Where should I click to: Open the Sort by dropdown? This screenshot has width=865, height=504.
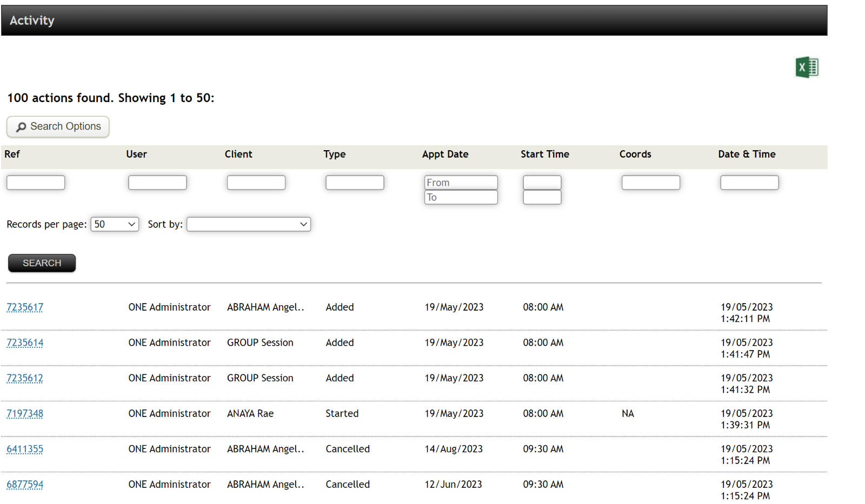(248, 224)
